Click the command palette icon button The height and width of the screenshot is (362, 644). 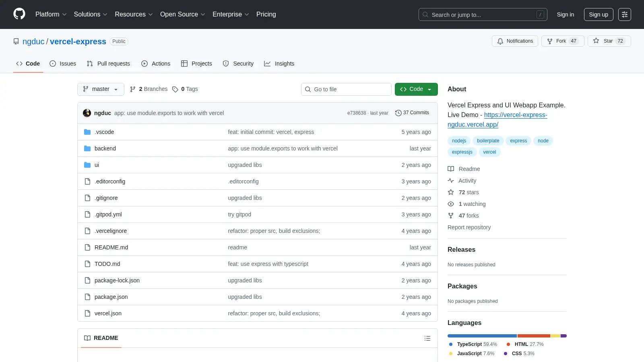pyautogui.click(x=625, y=14)
